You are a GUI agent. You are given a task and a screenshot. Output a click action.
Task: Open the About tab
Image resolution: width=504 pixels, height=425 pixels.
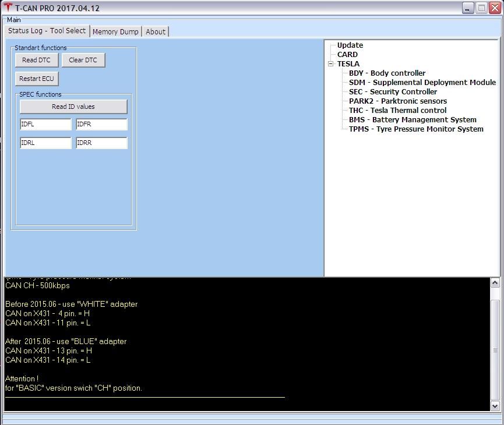(156, 31)
